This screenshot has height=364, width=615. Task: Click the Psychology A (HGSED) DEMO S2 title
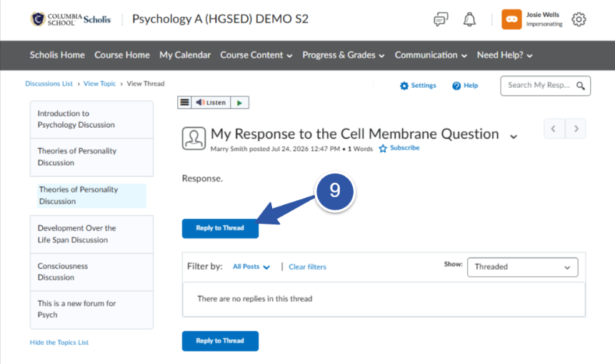[220, 19]
